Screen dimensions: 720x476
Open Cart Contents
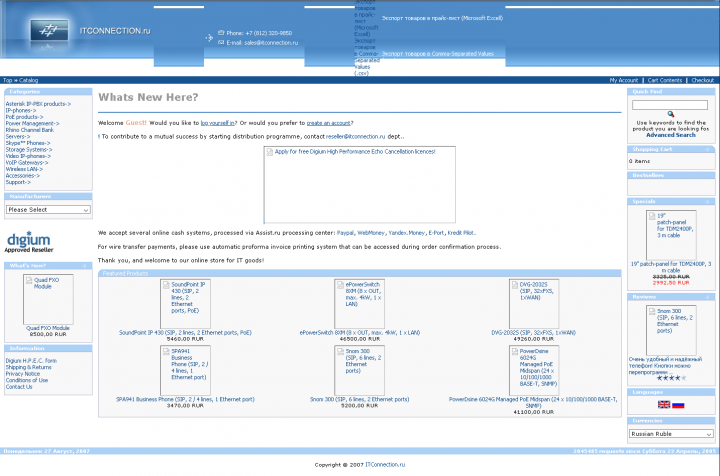pyautogui.click(x=665, y=80)
